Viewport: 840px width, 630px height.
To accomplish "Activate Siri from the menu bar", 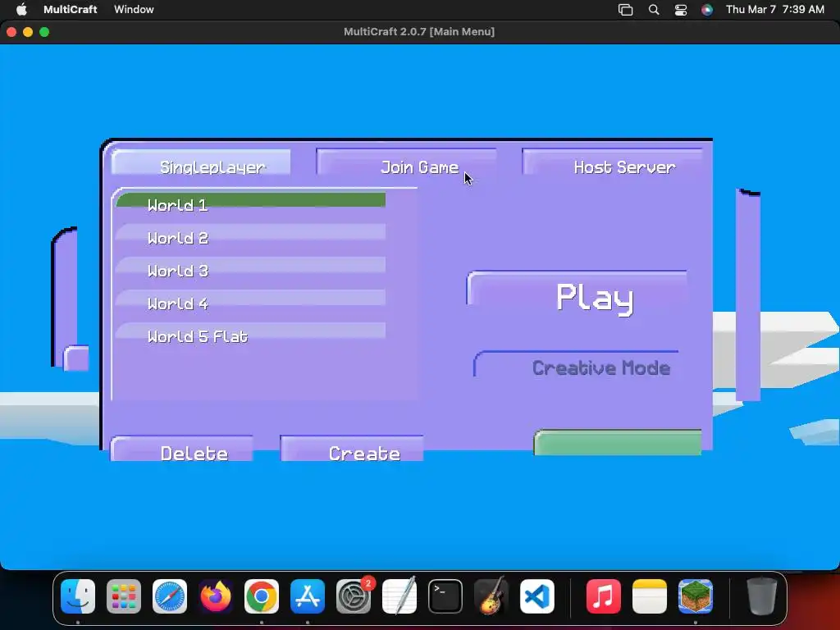I will coord(707,10).
